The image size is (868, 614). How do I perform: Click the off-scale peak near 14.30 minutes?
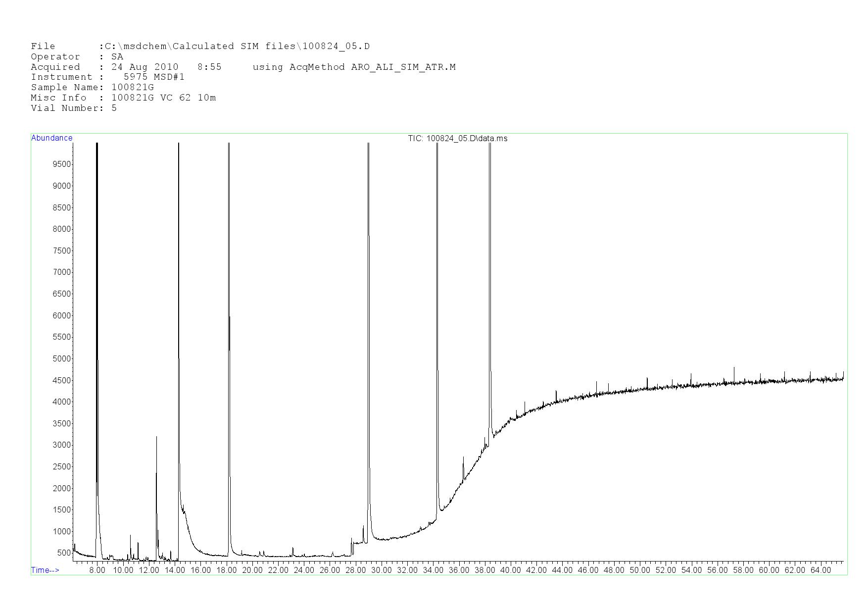coord(179,297)
